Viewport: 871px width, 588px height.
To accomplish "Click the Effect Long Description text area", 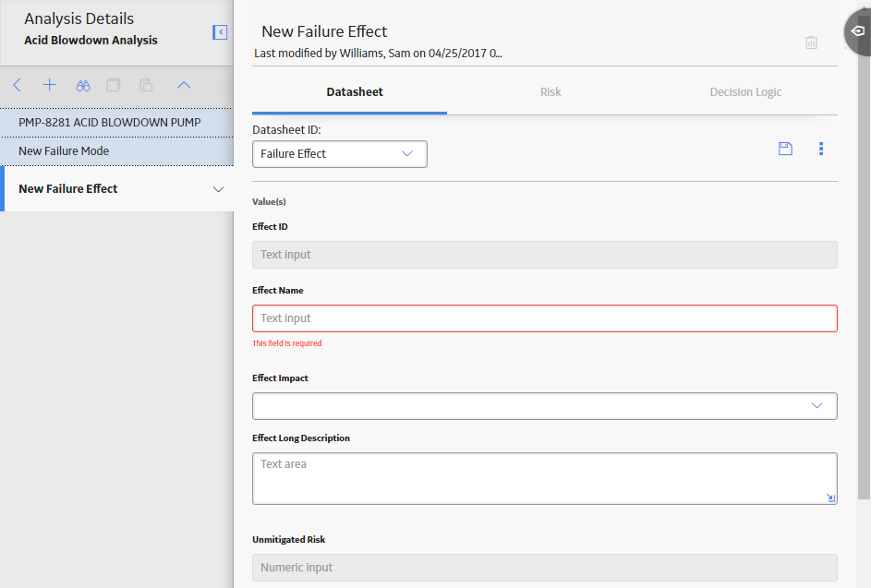I will click(544, 479).
